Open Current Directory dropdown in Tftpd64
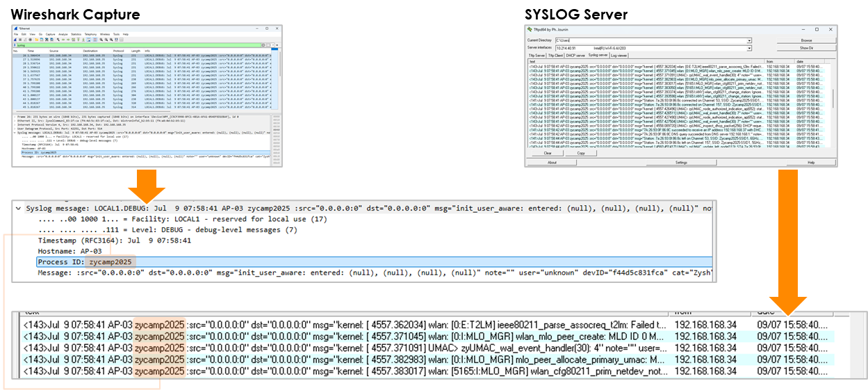This screenshot has width=868, height=390. point(749,40)
